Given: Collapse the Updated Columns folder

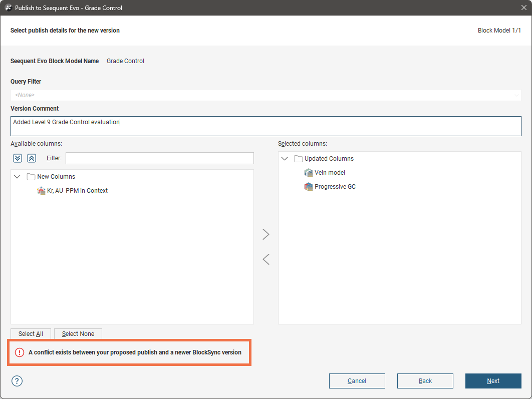Looking at the screenshot, I should click(x=285, y=159).
